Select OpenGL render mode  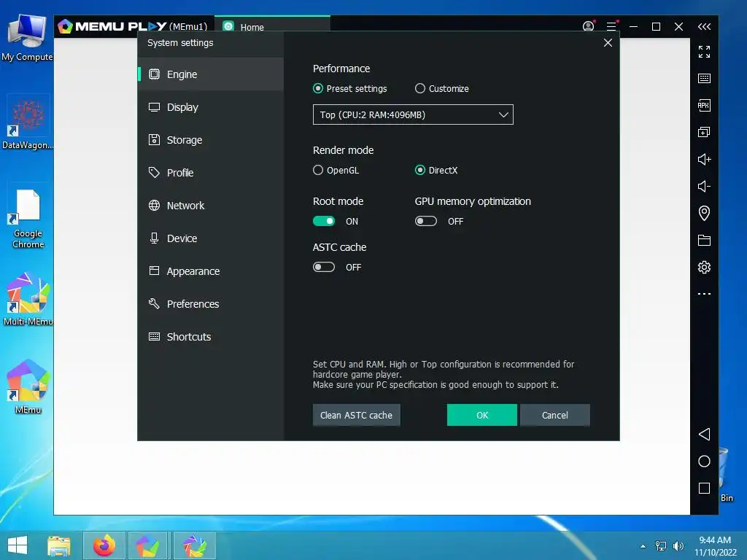tap(318, 170)
